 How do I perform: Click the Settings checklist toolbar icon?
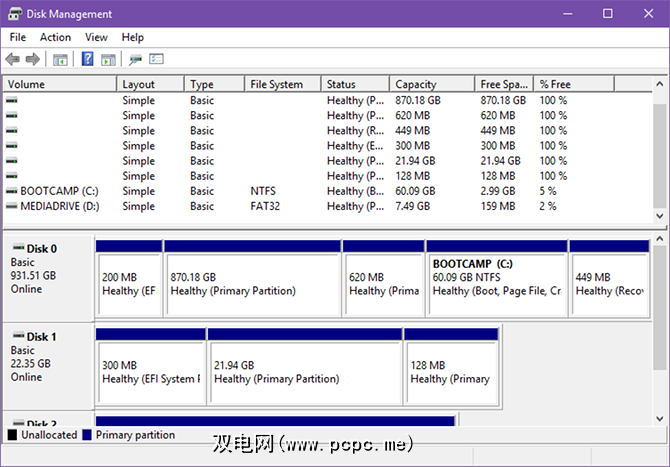157,59
